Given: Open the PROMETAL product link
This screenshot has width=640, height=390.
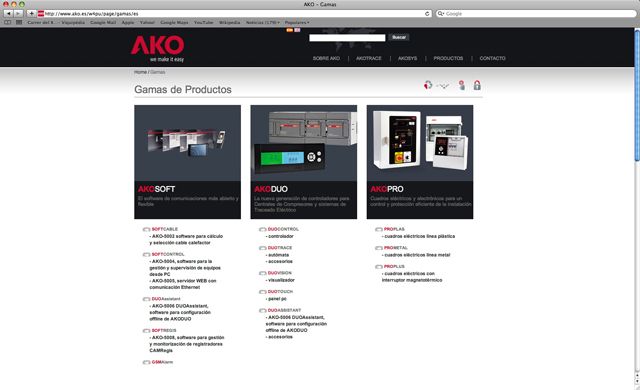Looking at the screenshot, I should (x=396, y=248).
